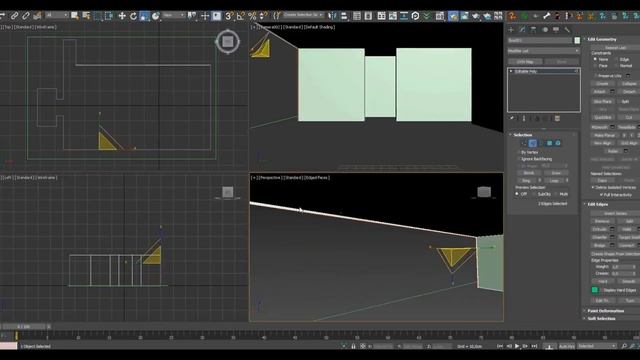Click the Ring selection button

[527, 180]
